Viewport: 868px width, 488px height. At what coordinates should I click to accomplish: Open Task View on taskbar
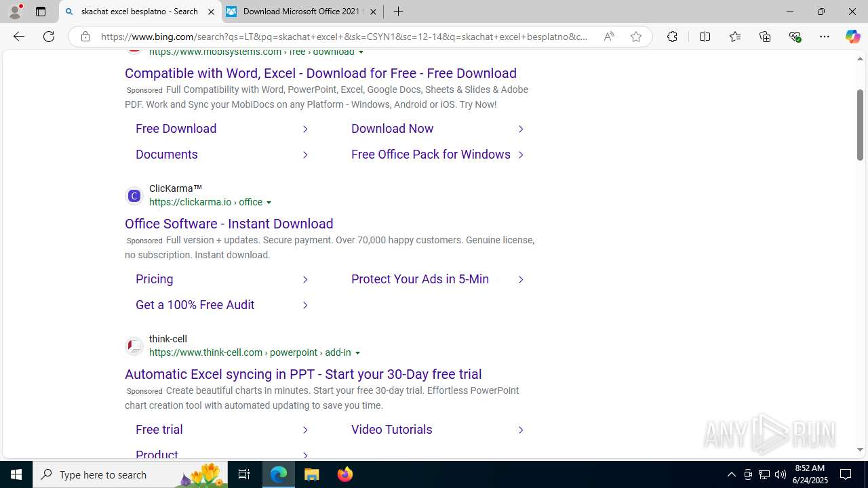[x=244, y=474]
